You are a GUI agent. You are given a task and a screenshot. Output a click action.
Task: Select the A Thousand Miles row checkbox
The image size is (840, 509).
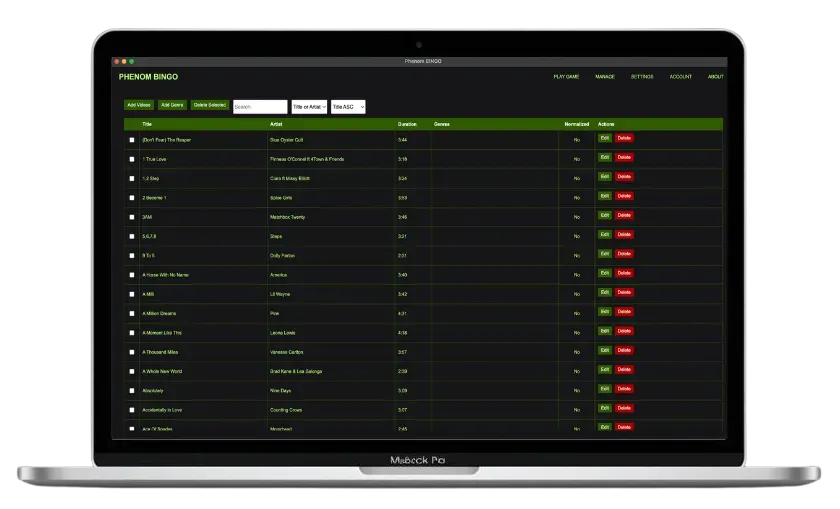click(132, 352)
